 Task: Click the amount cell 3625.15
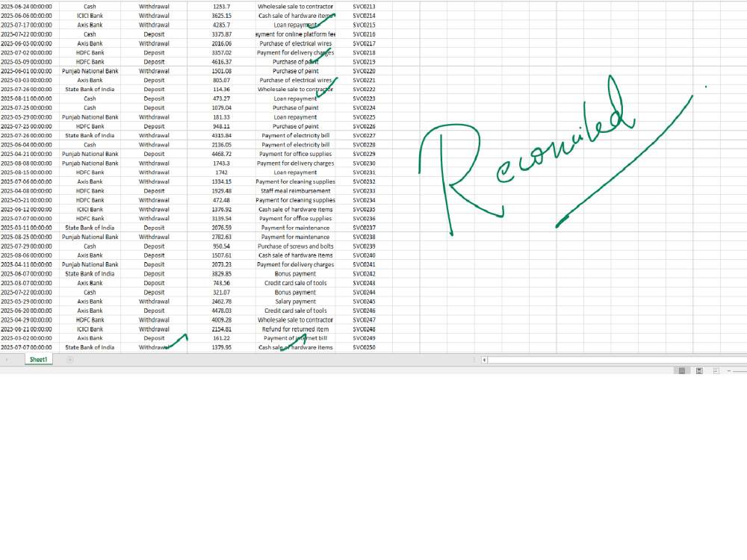tap(222, 16)
